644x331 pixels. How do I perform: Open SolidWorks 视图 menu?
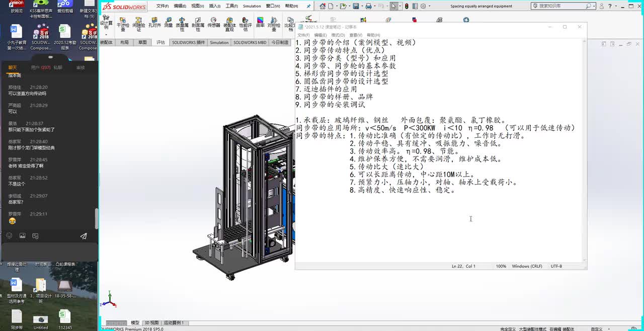tap(197, 6)
